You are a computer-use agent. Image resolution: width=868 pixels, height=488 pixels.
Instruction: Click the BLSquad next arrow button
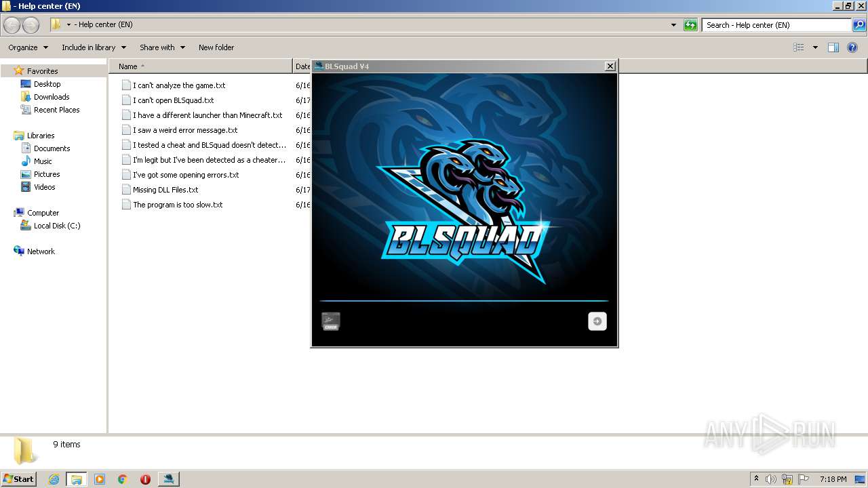(x=597, y=321)
